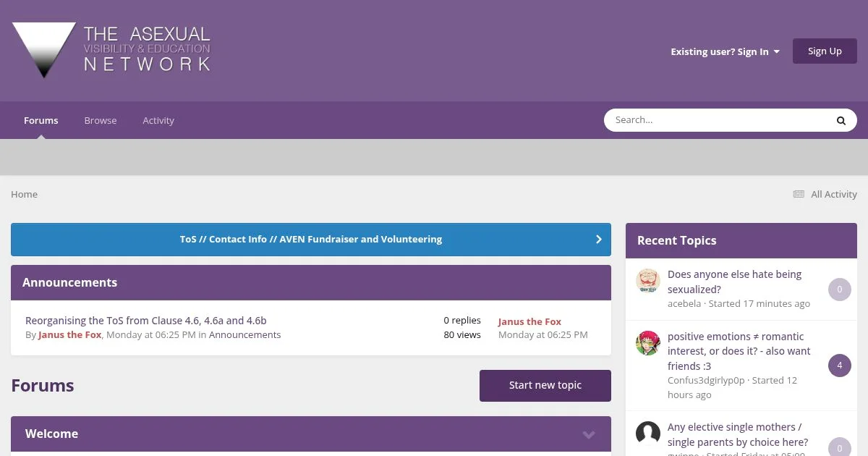
Task: Click the search input field
Action: click(x=716, y=120)
